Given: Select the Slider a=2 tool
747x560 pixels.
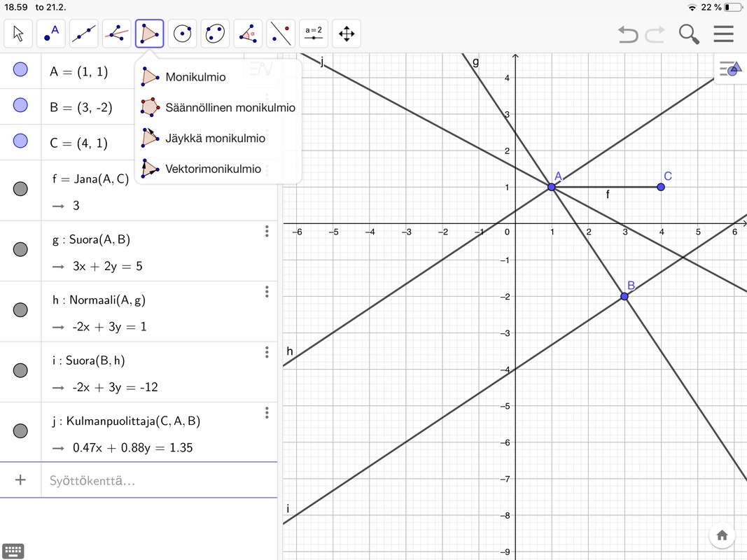Looking at the screenshot, I should [x=314, y=34].
